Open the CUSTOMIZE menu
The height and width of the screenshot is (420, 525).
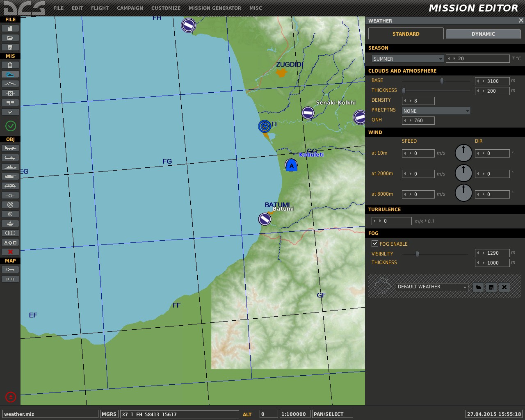pyautogui.click(x=166, y=8)
